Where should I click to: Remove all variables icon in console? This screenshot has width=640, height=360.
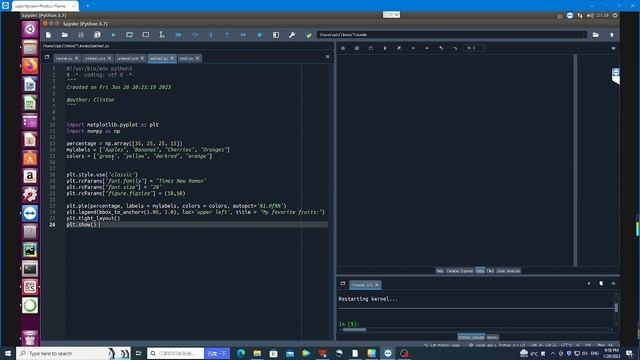(601, 283)
